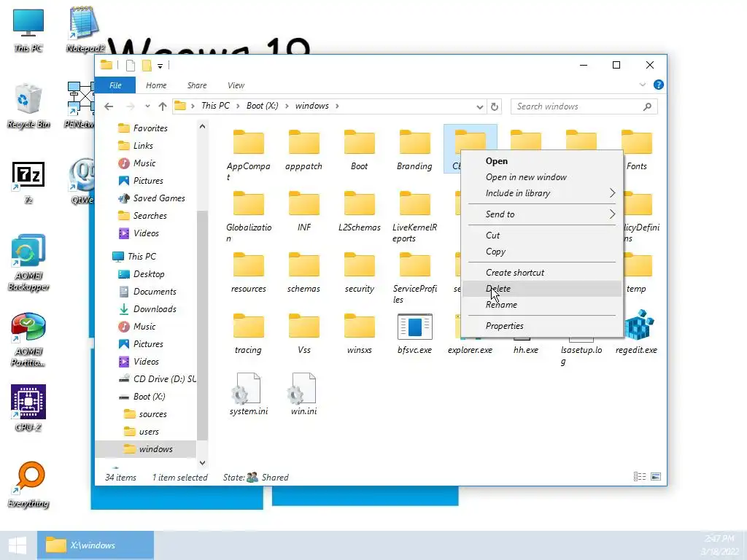This screenshot has height=560, width=747.
Task: Choose Cut from the context menu
Action: (x=542, y=236)
